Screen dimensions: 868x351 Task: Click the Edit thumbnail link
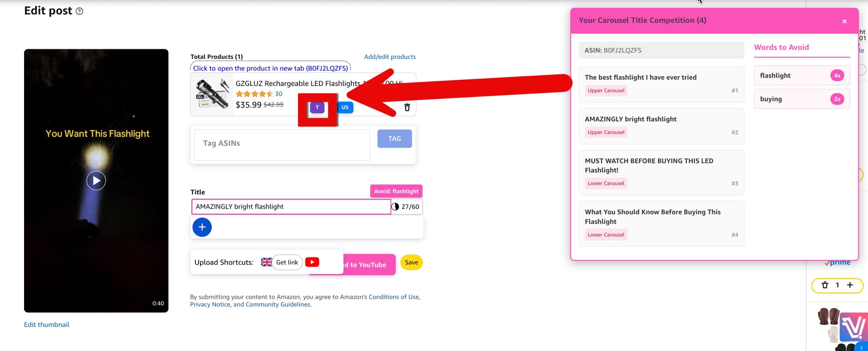click(x=46, y=324)
